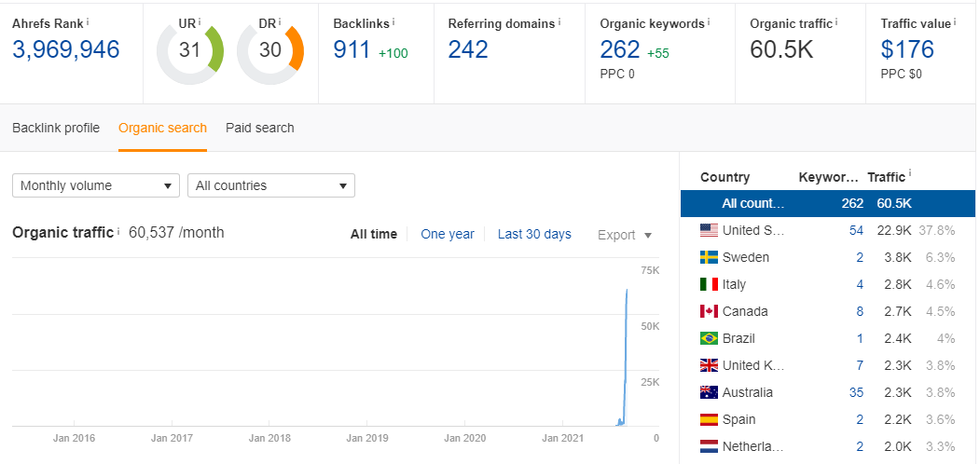This screenshot has height=464, width=980.
Task: Click info icon beside the Organic traffic metric at top
Action: pyautogui.click(x=837, y=21)
